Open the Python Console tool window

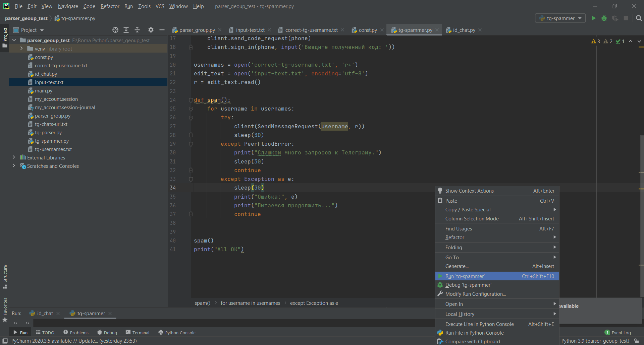click(x=177, y=333)
